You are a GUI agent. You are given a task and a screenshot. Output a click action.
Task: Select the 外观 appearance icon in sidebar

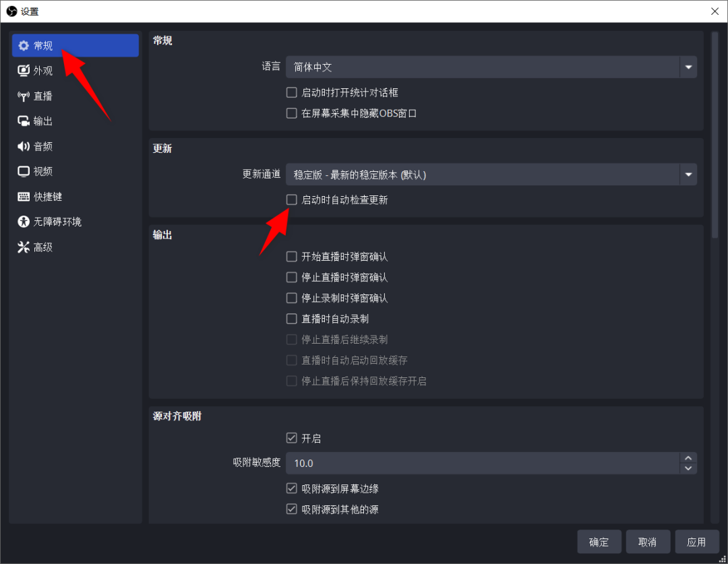(23, 71)
